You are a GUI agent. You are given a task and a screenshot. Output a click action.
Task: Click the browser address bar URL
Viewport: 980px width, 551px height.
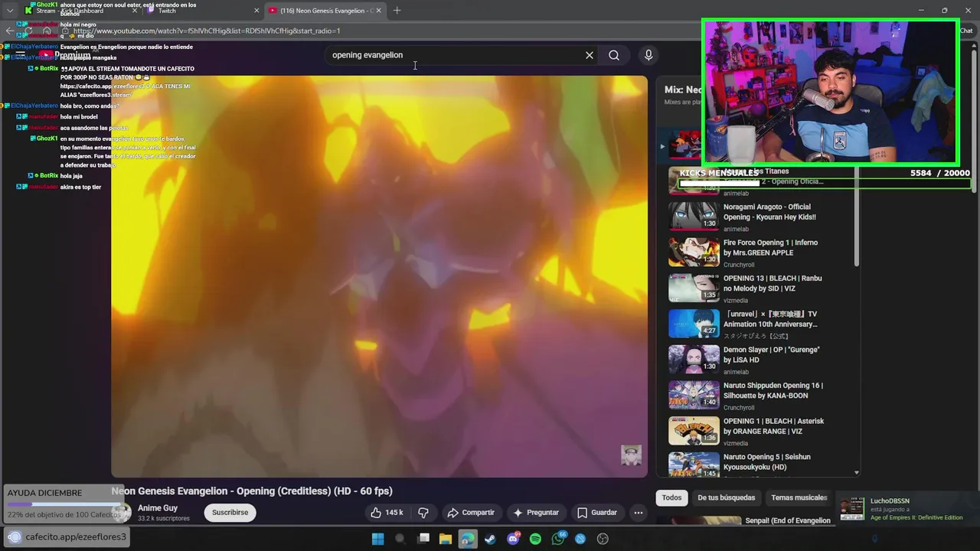pos(207,31)
